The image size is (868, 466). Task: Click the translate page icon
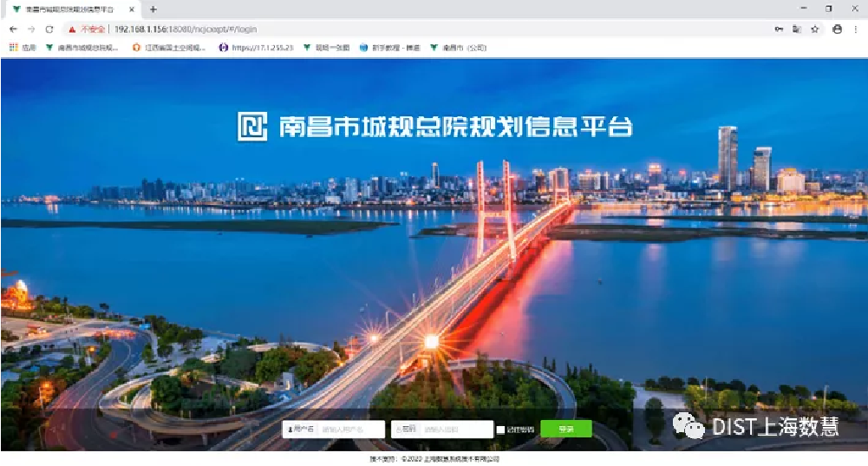(x=797, y=29)
